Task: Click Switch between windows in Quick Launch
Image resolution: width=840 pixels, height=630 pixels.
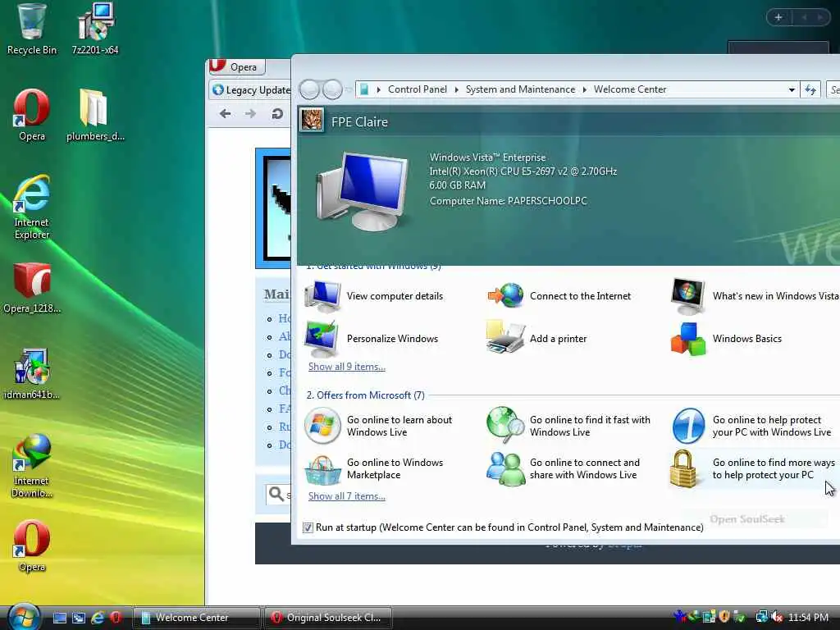Action: (x=79, y=618)
